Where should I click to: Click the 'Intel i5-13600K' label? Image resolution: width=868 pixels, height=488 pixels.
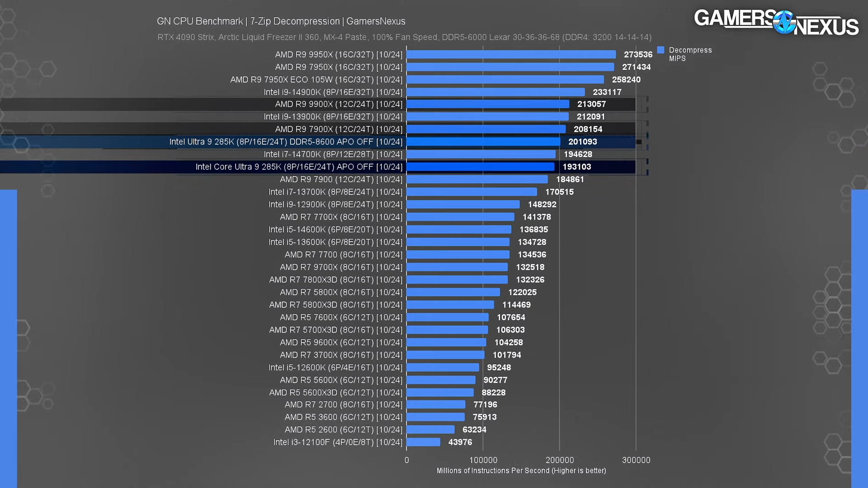(335, 242)
